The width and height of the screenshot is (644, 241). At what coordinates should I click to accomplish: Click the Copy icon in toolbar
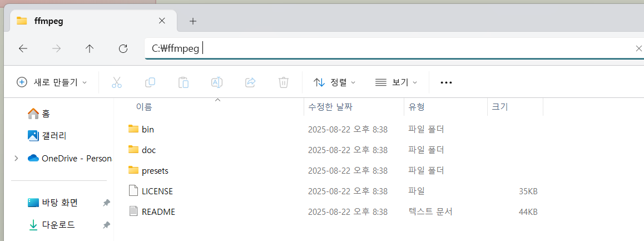150,82
